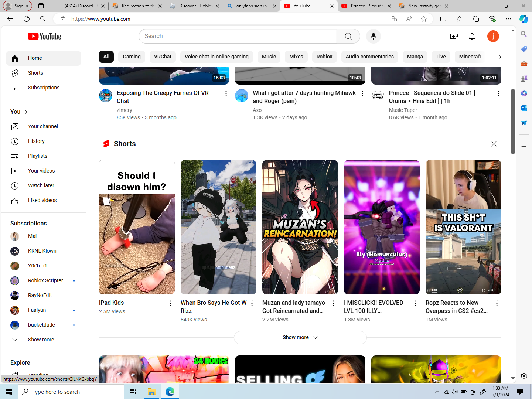532x399 pixels.
Task: Open Subscriptions in the sidebar
Action: point(44,88)
